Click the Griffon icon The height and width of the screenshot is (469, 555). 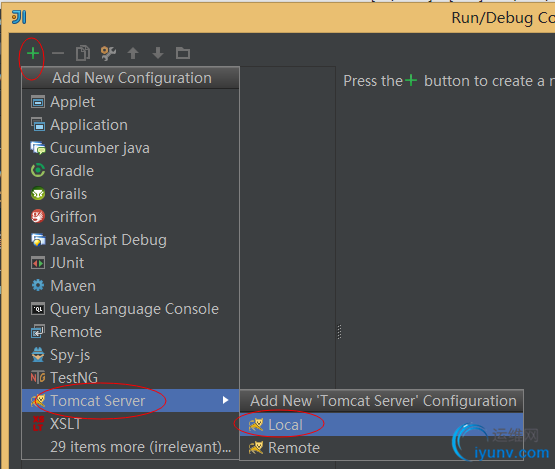pos(38,216)
